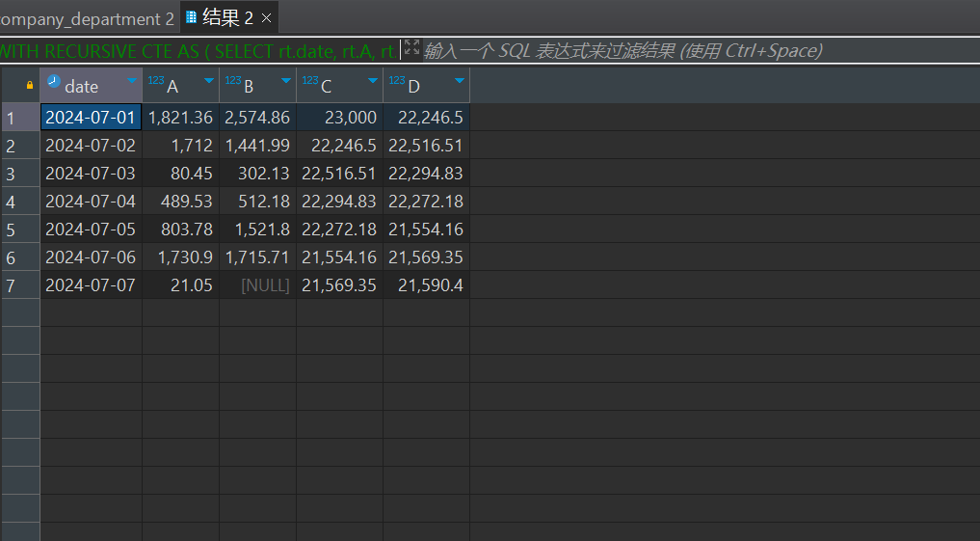Click the 123 type icon of column C
The image size is (980, 541).
click(x=310, y=80)
